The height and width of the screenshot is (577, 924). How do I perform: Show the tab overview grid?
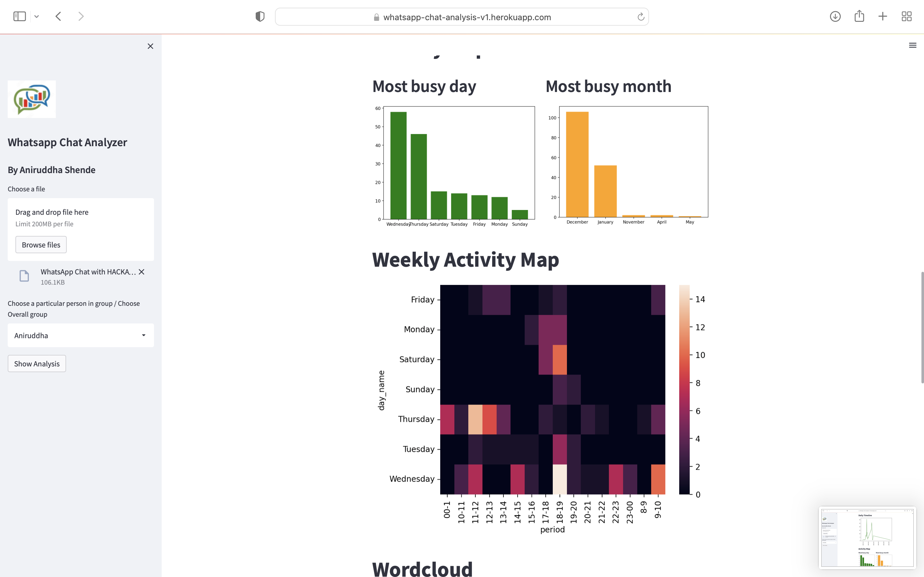(907, 16)
